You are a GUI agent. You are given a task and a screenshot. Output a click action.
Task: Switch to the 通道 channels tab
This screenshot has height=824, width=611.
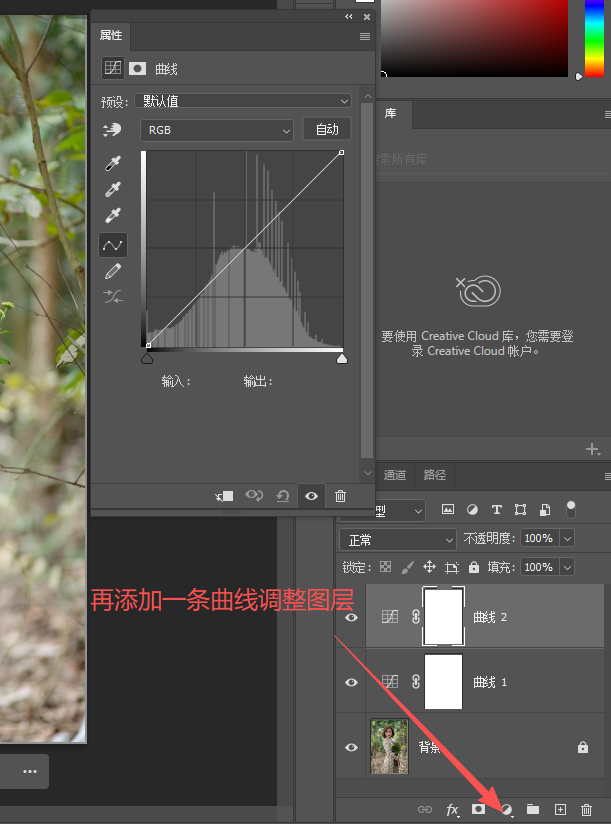click(395, 475)
